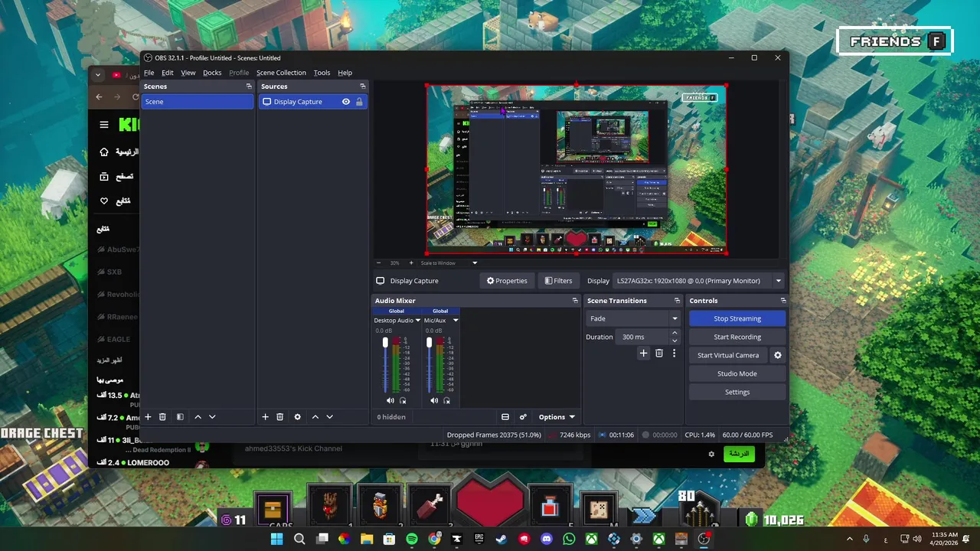Screen dimensions: 980x551
Task: Open OBS Settings button
Action: pos(737,392)
